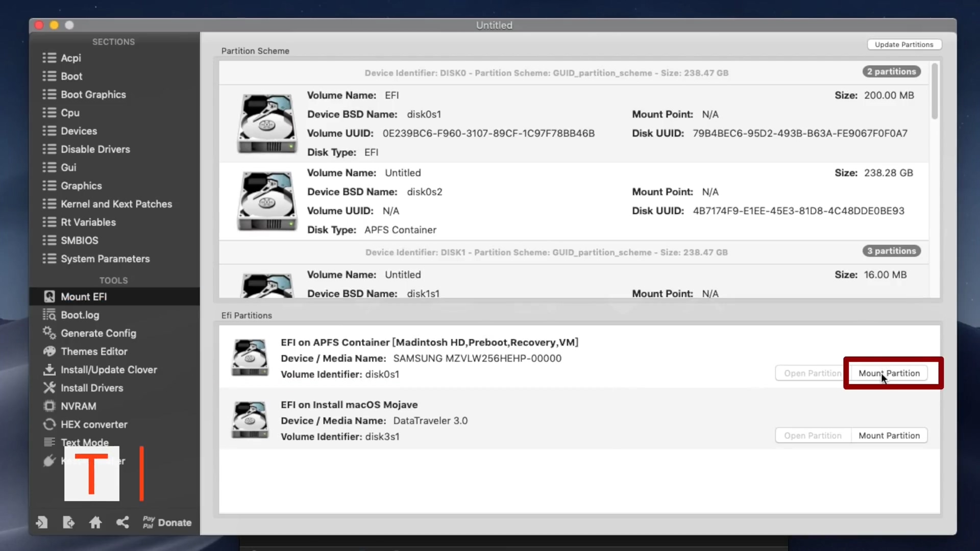Click the Partition Scheme list scrollbar
The height and width of the screenshot is (551, 980).
pos(935,92)
